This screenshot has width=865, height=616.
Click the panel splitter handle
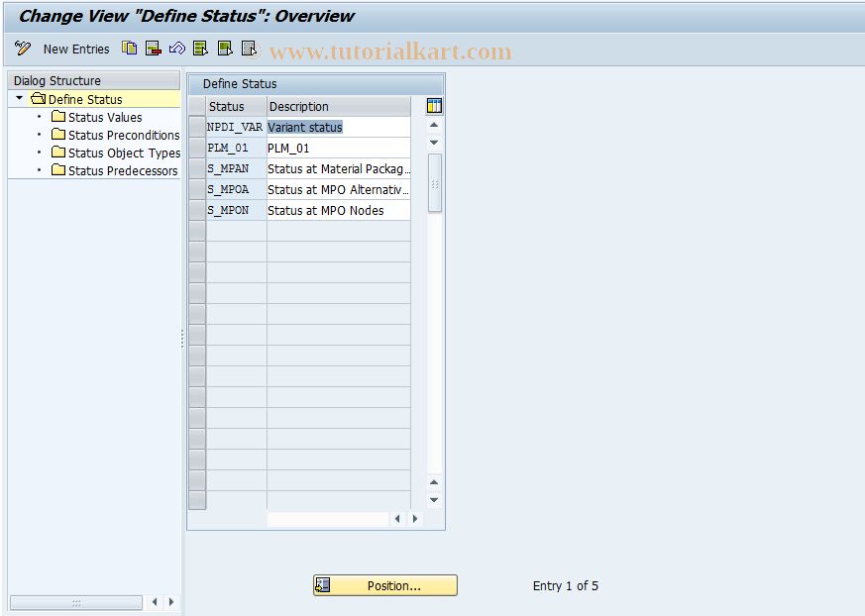(x=182, y=338)
